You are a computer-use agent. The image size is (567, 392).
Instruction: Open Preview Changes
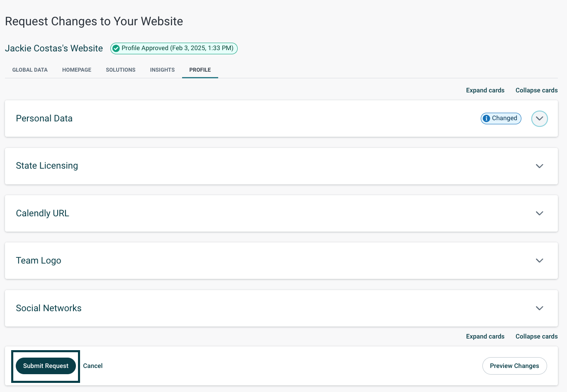coord(514,366)
